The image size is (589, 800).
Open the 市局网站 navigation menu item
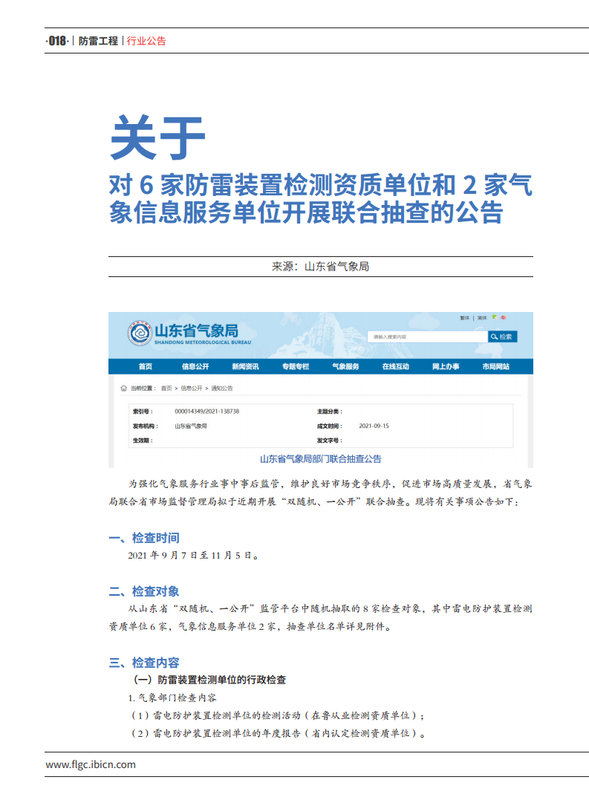coord(496,366)
